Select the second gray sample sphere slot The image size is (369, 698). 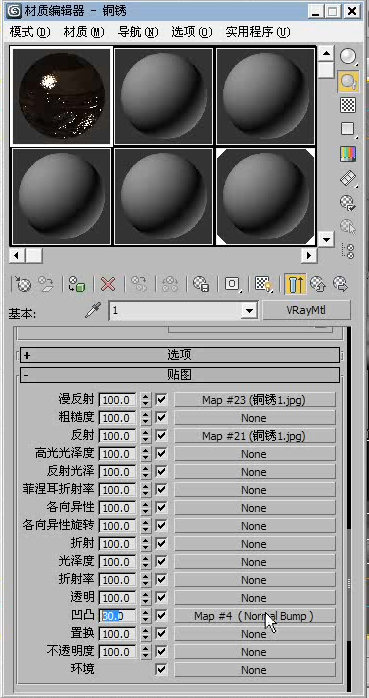coord(164,96)
